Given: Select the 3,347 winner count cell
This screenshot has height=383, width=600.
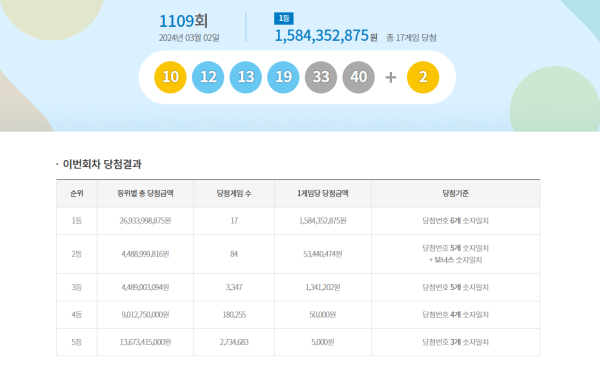Looking at the screenshot, I should pyautogui.click(x=234, y=287).
